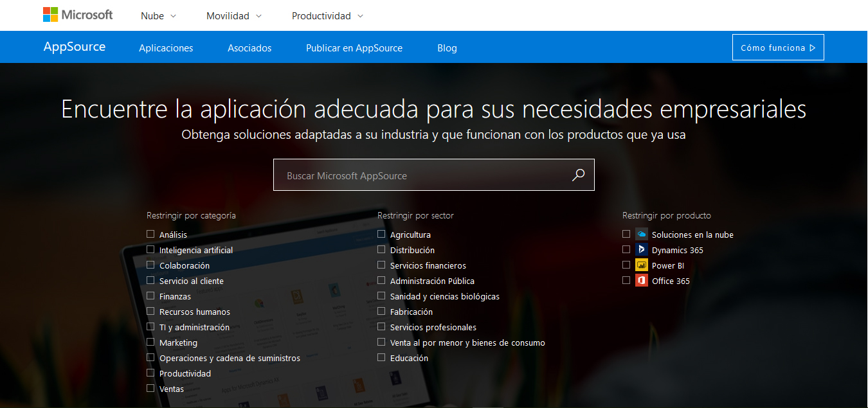The height and width of the screenshot is (408, 868).
Task: Check the Marketing checkbox
Action: point(150,342)
